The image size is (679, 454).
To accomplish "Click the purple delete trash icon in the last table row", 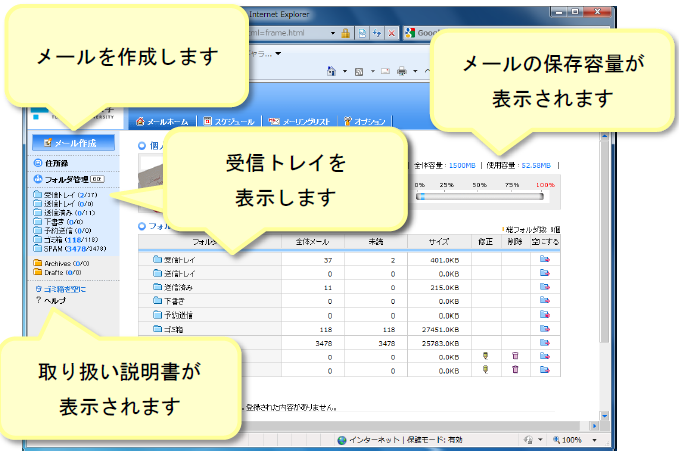I will tap(515, 369).
